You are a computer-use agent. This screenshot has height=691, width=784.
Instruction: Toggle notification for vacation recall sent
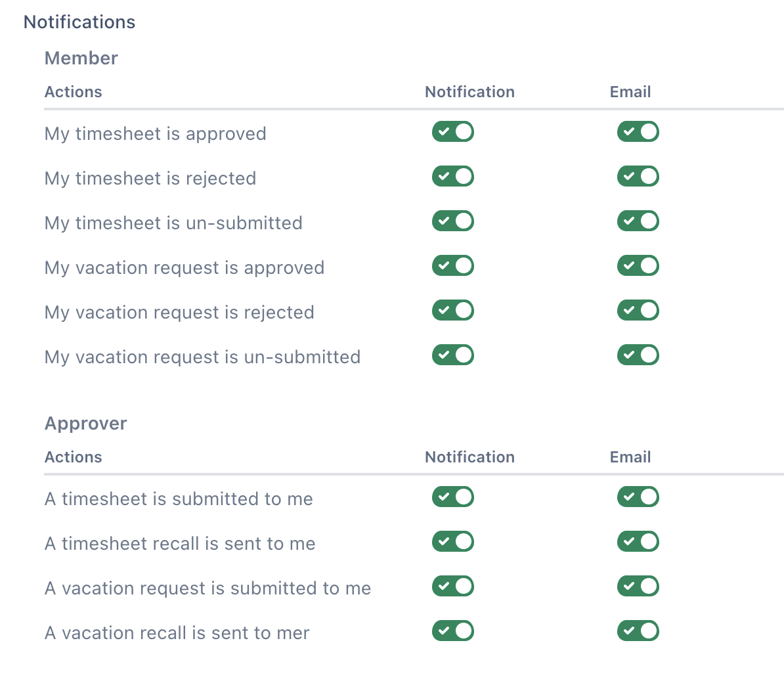[452, 631]
